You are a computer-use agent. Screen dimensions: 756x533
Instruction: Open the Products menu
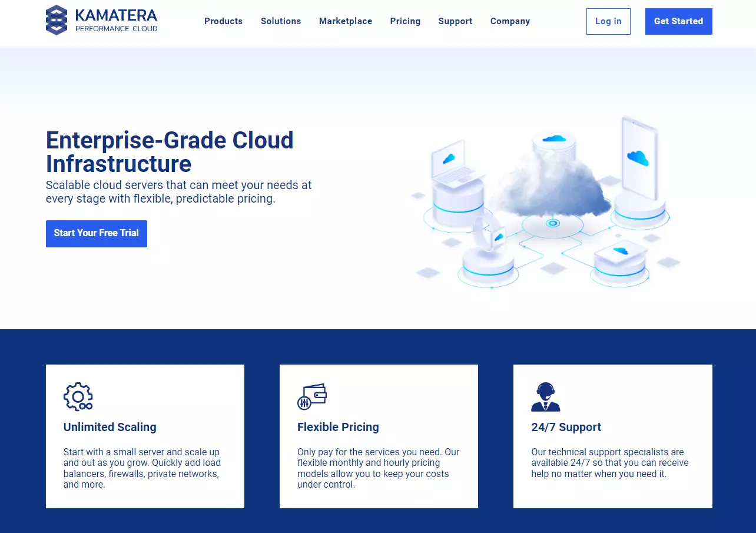click(x=223, y=21)
